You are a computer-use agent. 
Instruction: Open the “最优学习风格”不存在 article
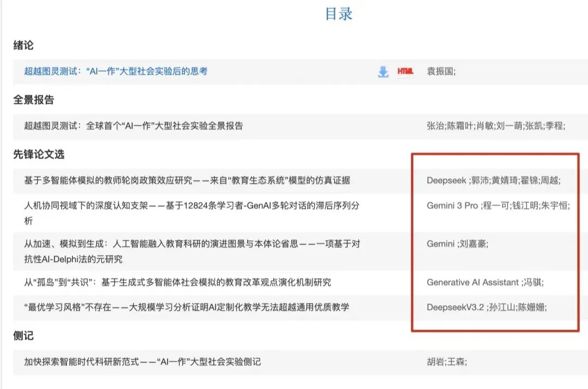187,307
